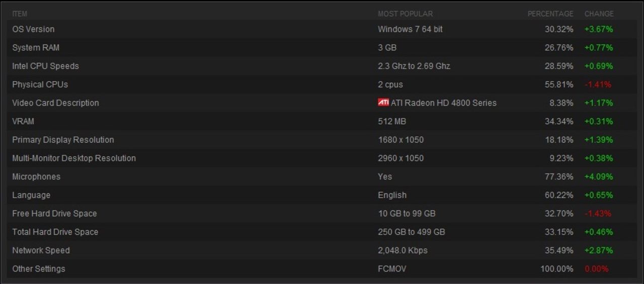Click the 34.34% percentage

click(559, 121)
